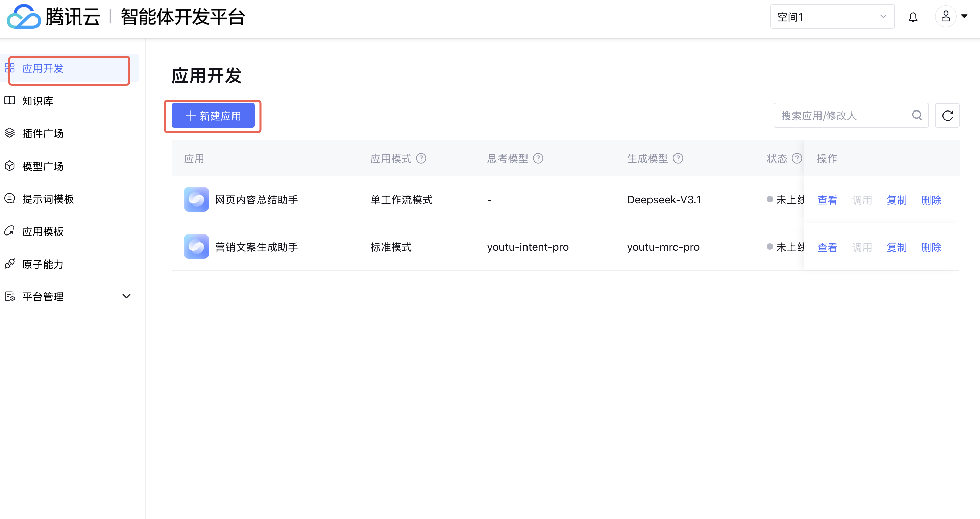Viewport: 980px width, 519px height.
Task: Click help icon next to 应用模式
Action: click(421, 158)
